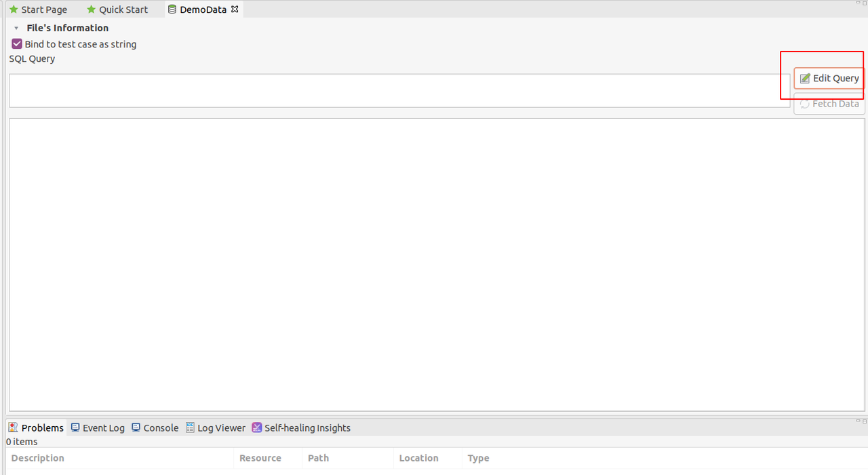The width and height of the screenshot is (868, 475).
Task: Click the "SQL Query" label
Action: [x=32, y=59]
